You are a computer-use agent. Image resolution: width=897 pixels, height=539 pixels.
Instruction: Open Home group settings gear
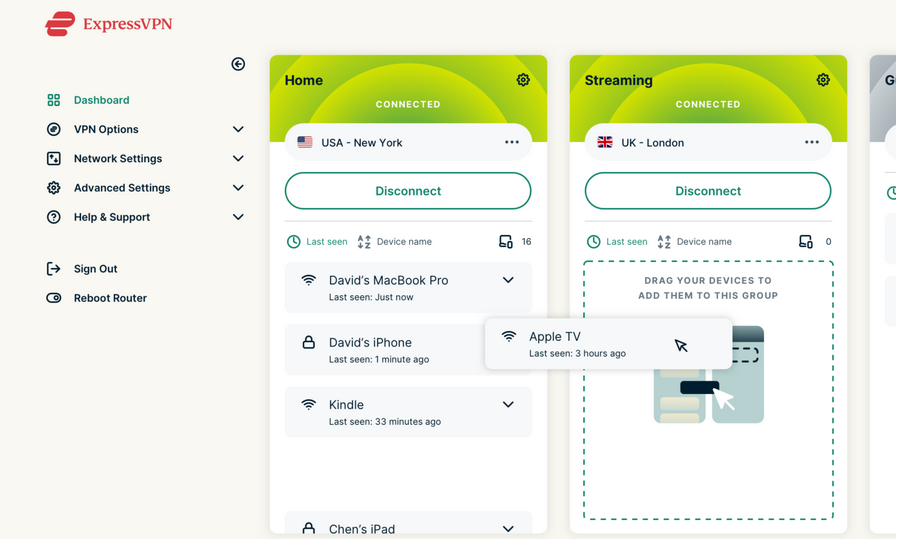[523, 80]
